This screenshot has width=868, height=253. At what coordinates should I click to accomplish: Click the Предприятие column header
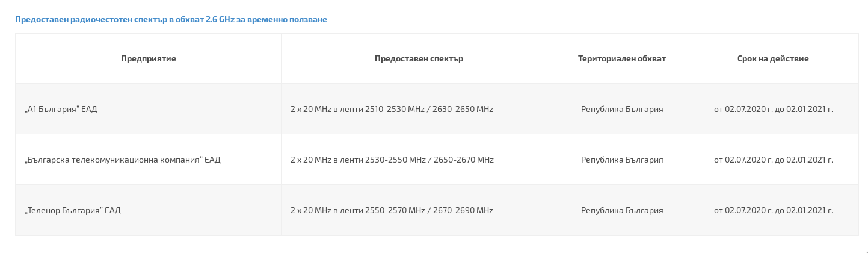click(148, 59)
